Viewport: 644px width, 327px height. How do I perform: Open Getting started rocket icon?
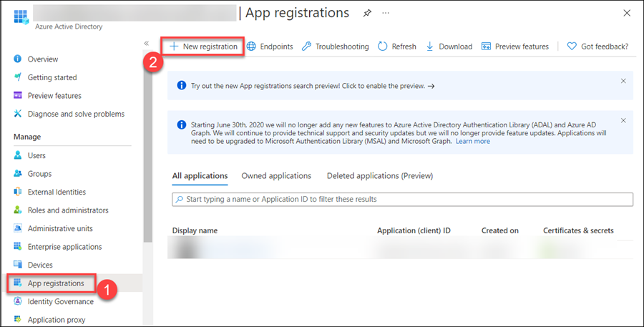pyautogui.click(x=18, y=77)
